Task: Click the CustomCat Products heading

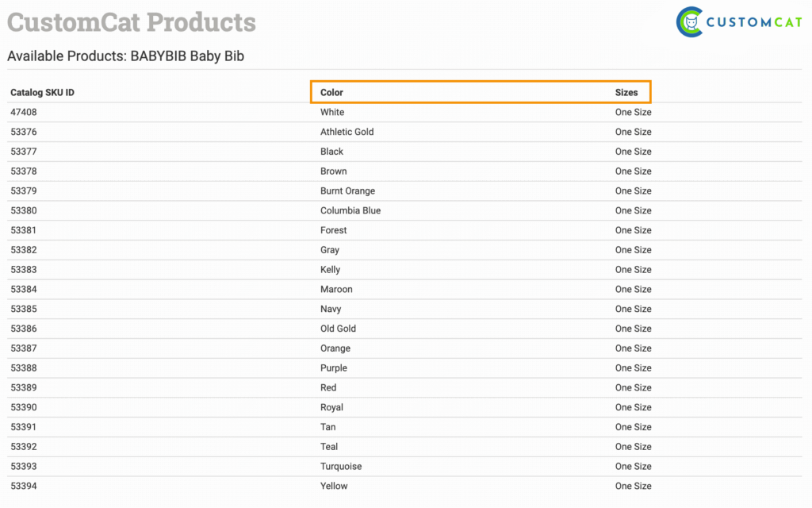Action: pyautogui.click(x=132, y=22)
